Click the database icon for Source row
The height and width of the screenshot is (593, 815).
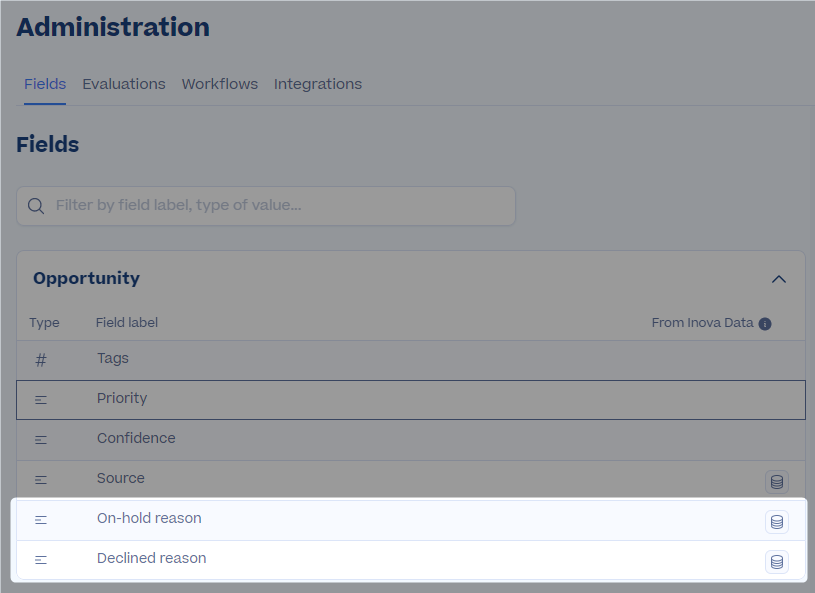(x=777, y=482)
